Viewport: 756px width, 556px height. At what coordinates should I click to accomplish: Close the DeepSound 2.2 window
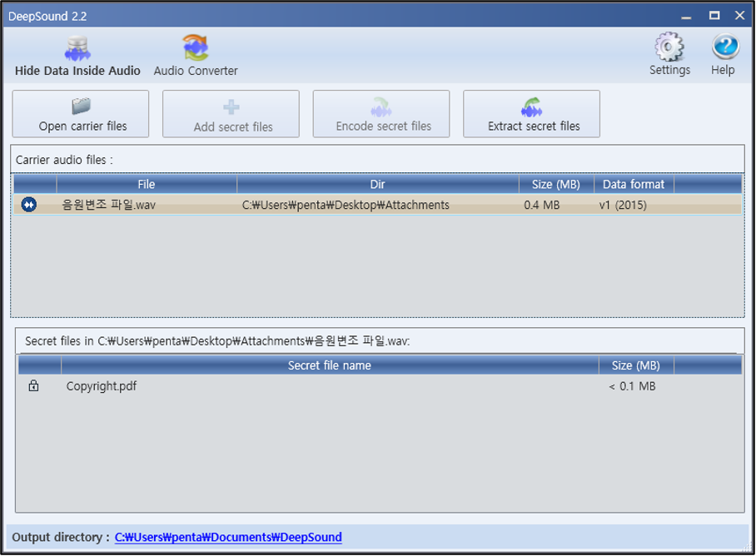coord(739,16)
